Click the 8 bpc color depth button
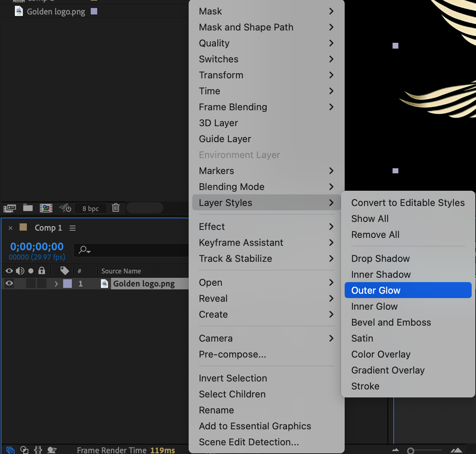 [x=91, y=209]
